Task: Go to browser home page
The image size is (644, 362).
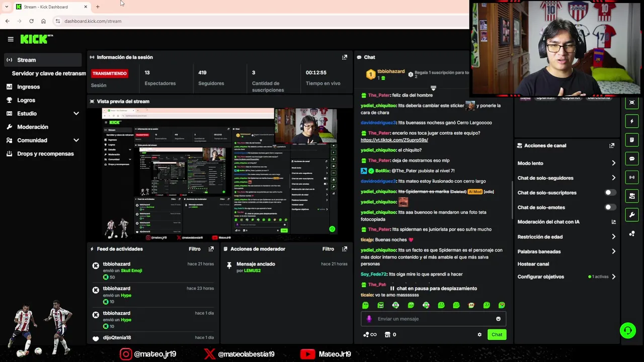Action: click(x=43, y=21)
